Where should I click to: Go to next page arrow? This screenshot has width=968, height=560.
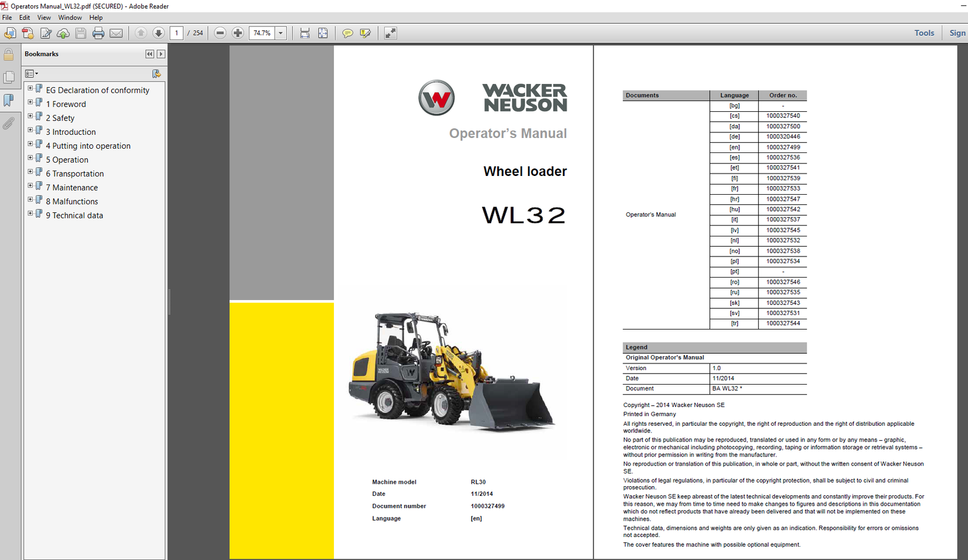tap(159, 33)
